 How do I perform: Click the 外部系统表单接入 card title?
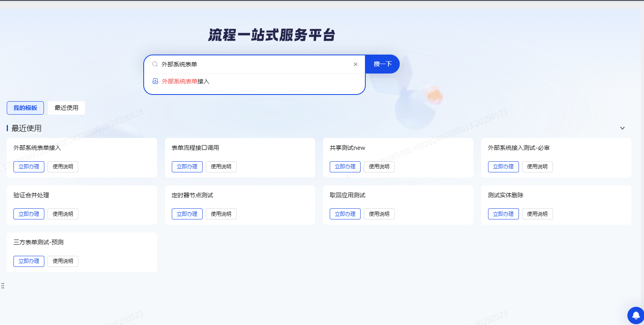point(37,148)
